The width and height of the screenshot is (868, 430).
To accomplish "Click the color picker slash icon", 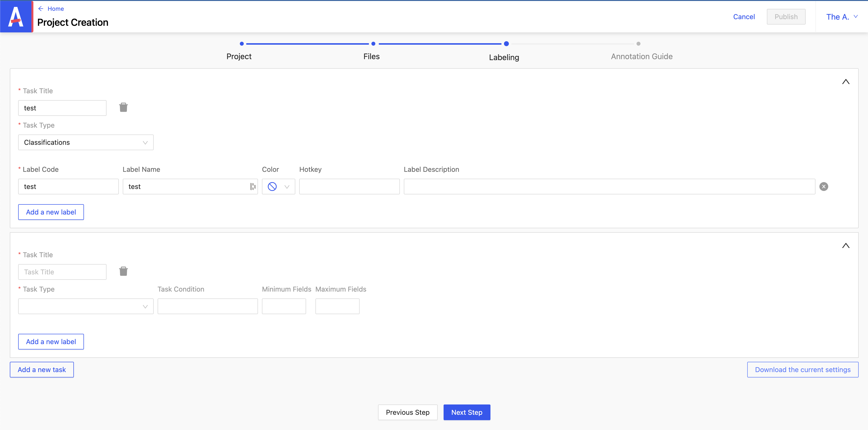I will click(272, 187).
